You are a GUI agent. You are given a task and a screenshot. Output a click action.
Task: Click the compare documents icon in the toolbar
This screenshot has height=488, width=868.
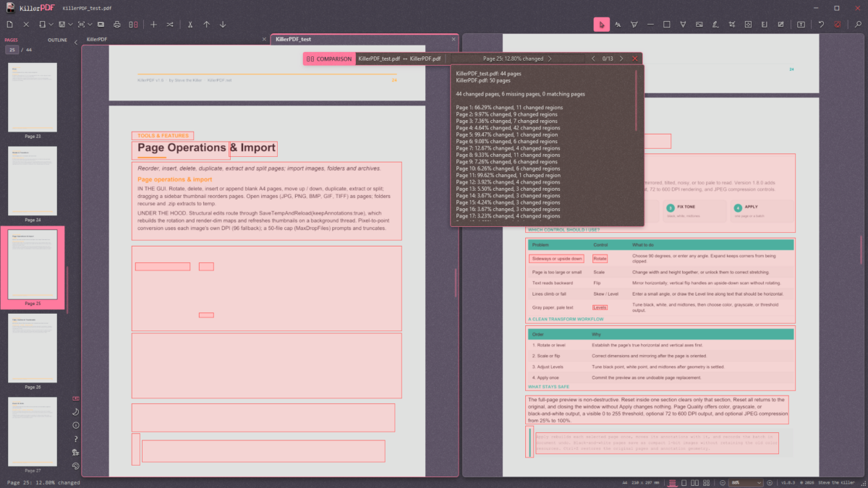tap(133, 25)
